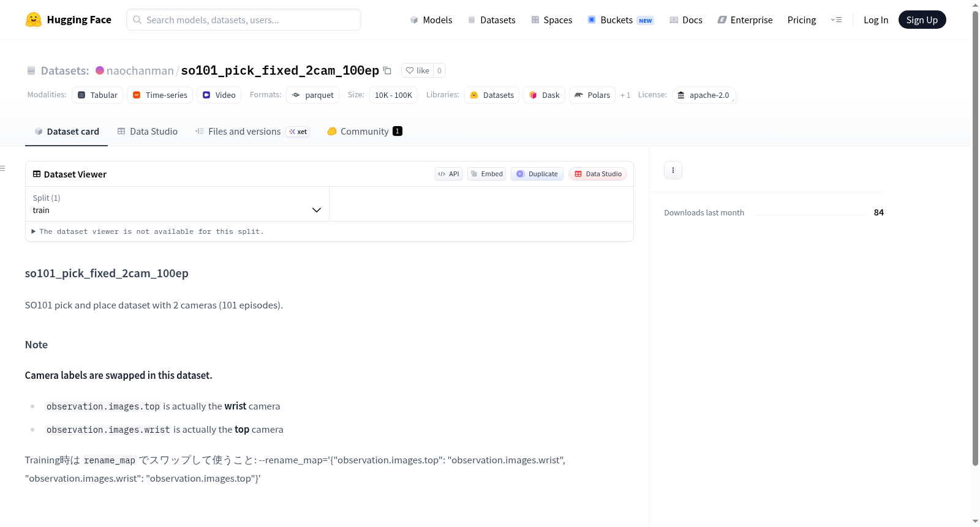Click the Datasets stack icon before the breadcrumb
Viewport: 980px width, 527px height.
[x=31, y=70]
